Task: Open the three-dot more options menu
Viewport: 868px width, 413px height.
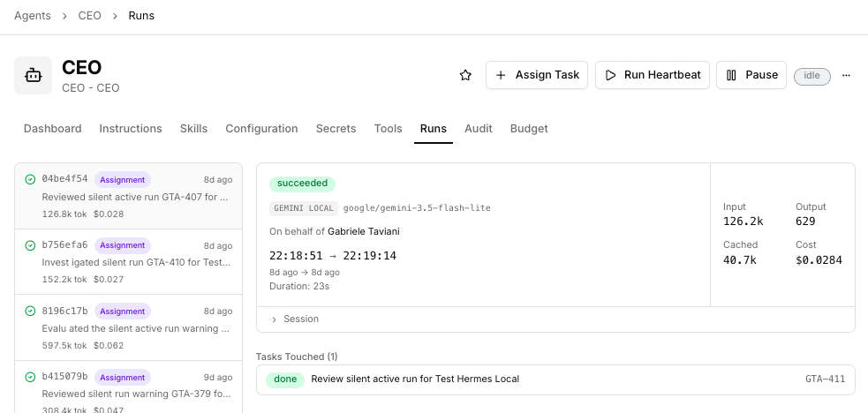Action: [846, 75]
